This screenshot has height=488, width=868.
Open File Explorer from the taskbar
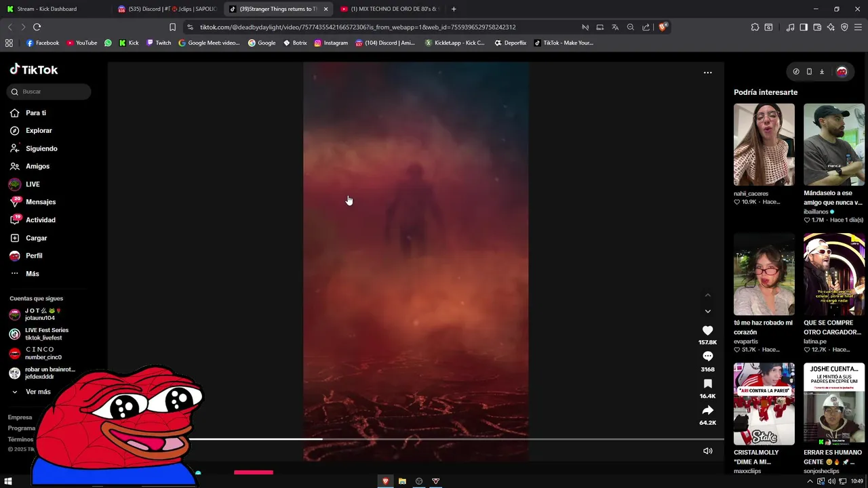point(402,481)
